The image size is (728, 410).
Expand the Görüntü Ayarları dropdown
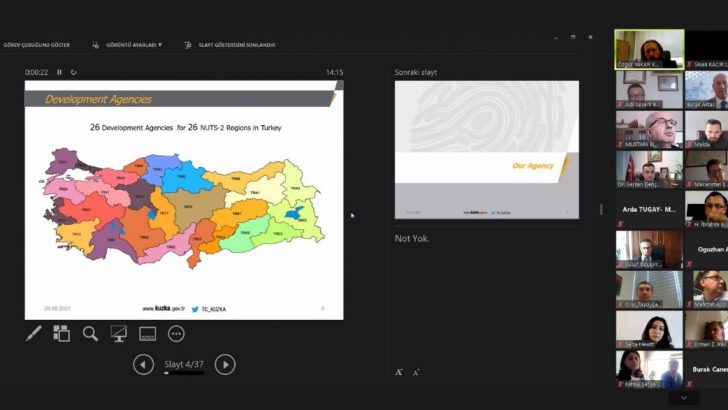click(129, 45)
